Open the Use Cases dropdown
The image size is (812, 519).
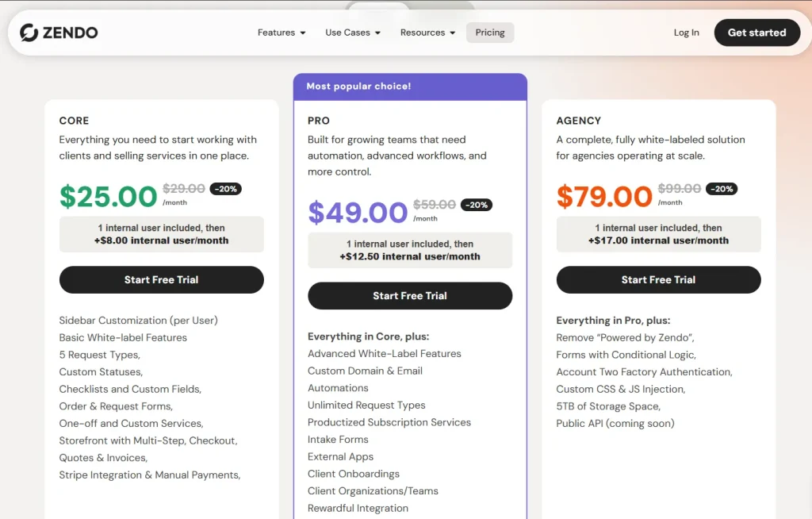351,33
